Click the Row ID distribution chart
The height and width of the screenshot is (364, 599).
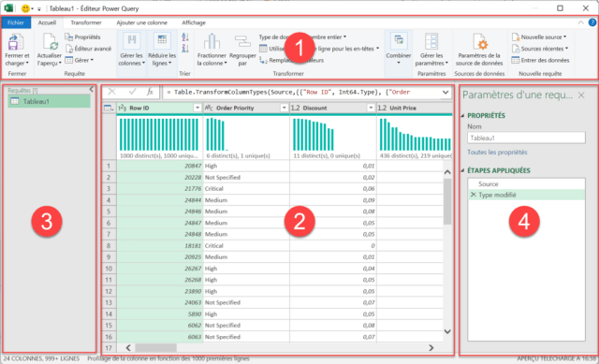159,135
